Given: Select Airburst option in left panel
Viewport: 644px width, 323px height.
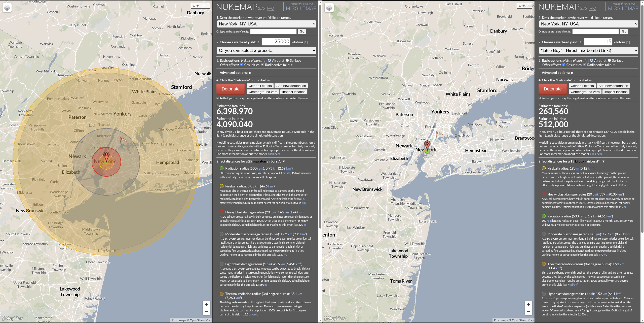Looking at the screenshot, I should click(x=270, y=60).
